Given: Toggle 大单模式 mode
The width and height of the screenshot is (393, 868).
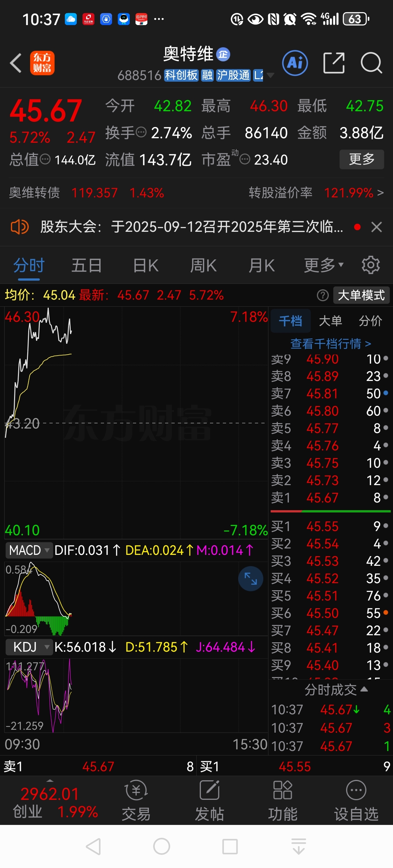Looking at the screenshot, I should pyautogui.click(x=361, y=295).
